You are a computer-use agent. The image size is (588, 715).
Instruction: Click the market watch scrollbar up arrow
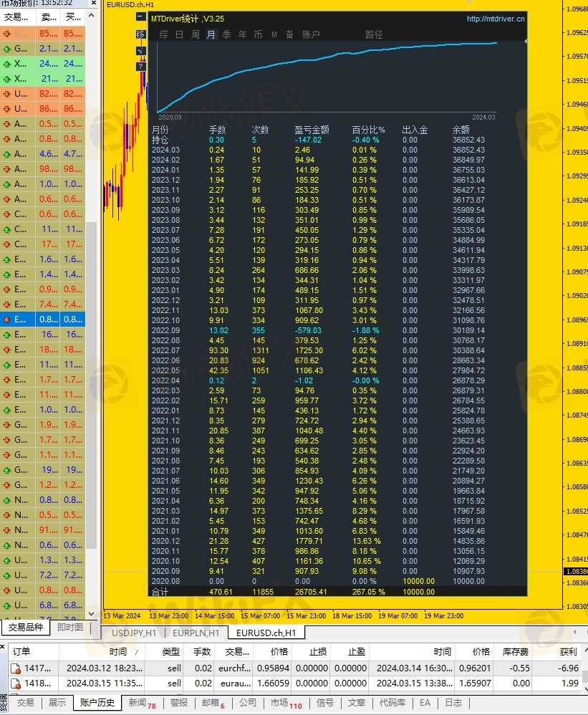[92, 16]
